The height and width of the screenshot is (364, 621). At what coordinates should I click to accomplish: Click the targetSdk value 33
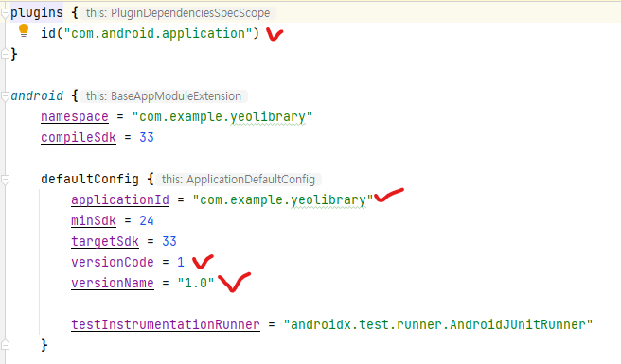(x=169, y=241)
